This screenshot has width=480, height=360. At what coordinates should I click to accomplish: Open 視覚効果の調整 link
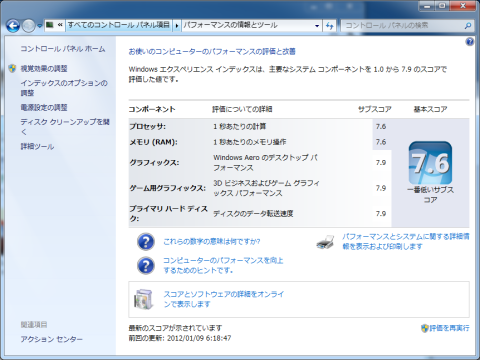(x=44, y=69)
